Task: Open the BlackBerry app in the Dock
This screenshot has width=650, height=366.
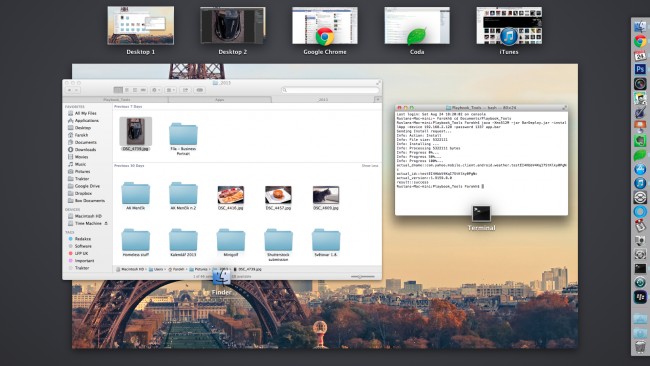Action: coord(640,297)
